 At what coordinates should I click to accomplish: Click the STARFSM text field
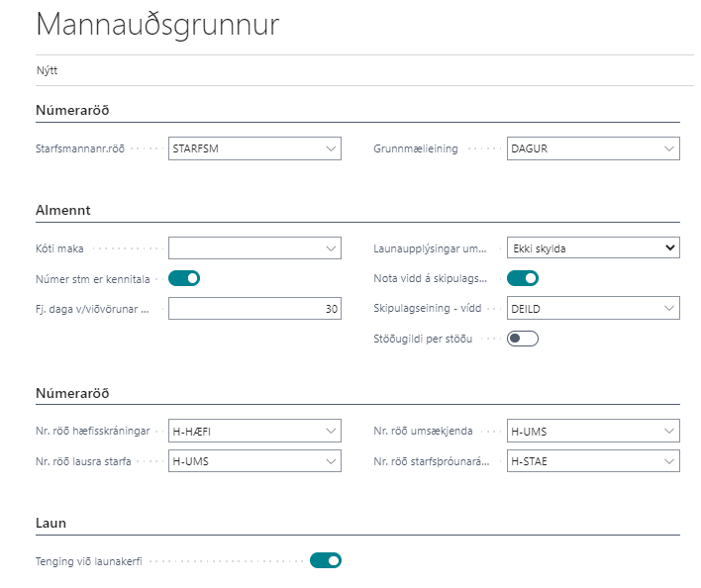243,148
